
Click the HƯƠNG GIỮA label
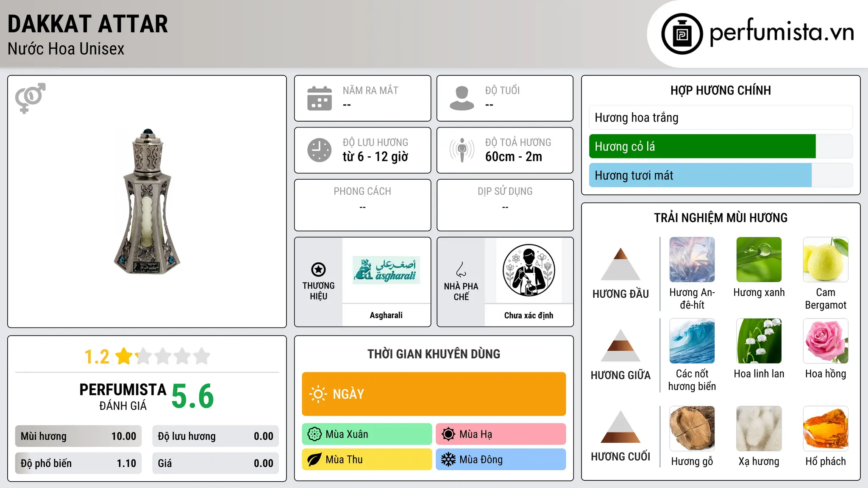coord(620,375)
